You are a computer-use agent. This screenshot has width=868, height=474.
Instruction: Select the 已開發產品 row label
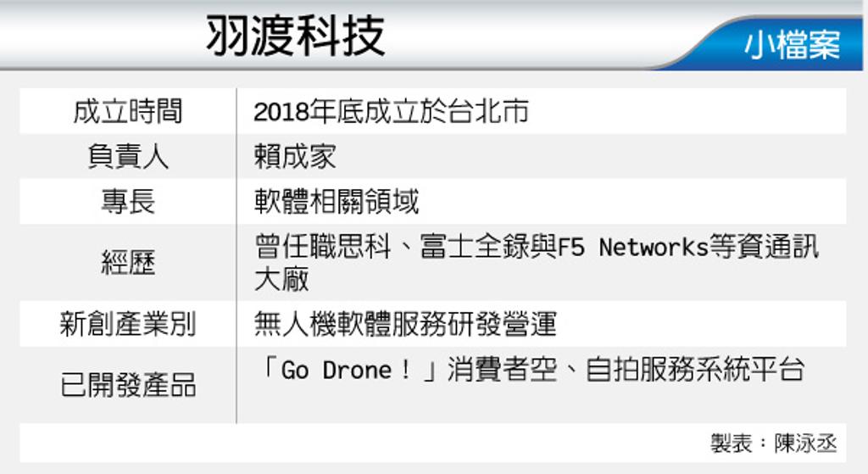128,385
